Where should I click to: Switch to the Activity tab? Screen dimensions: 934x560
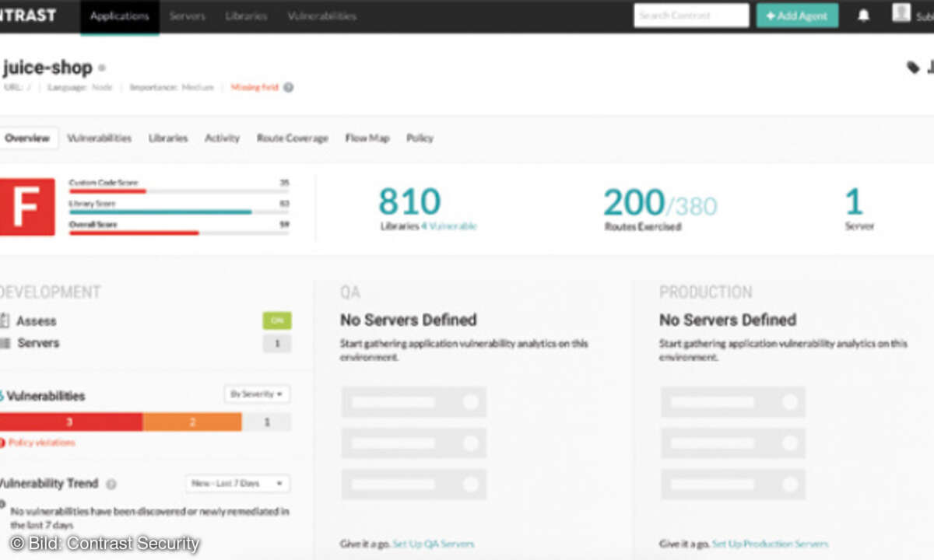click(222, 138)
